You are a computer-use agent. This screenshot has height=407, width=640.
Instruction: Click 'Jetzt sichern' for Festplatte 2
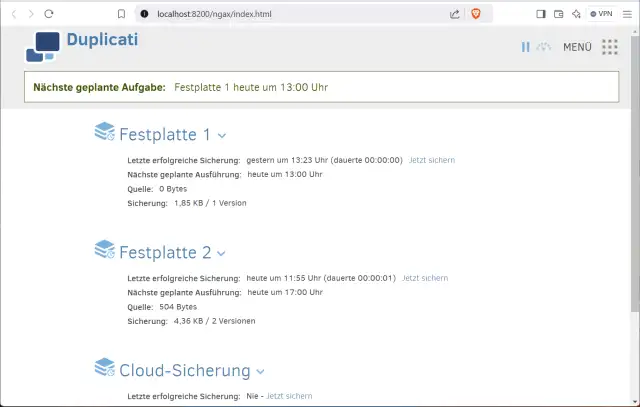point(425,278)
